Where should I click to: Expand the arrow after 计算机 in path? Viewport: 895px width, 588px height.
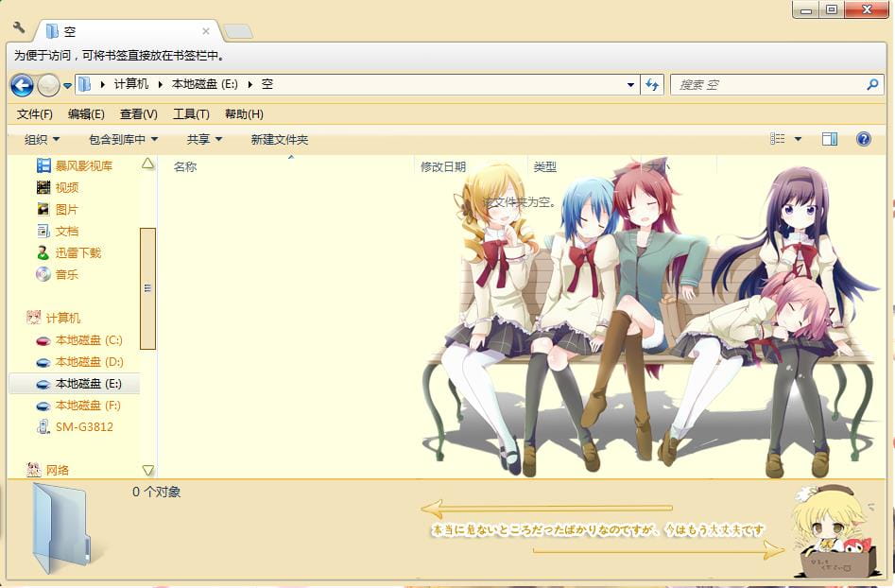(161, 84)
